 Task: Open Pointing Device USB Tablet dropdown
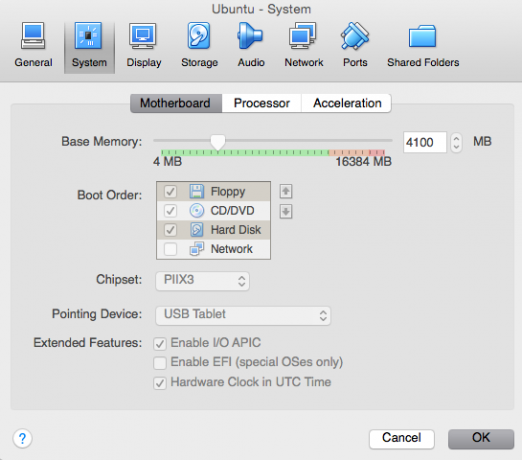[243, 315]
